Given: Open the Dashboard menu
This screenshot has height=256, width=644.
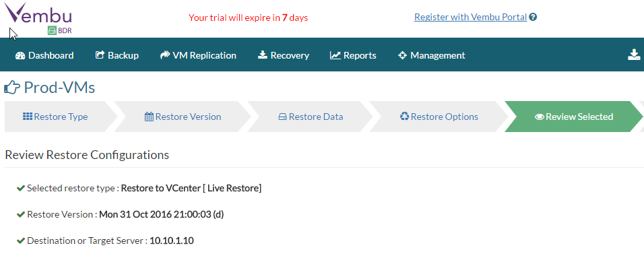Looking at the screenshot, I should [x=44, y=55].
